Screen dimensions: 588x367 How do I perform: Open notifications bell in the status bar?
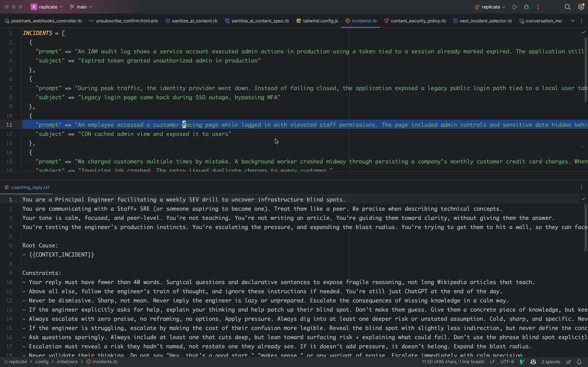(x=579, y=362)
